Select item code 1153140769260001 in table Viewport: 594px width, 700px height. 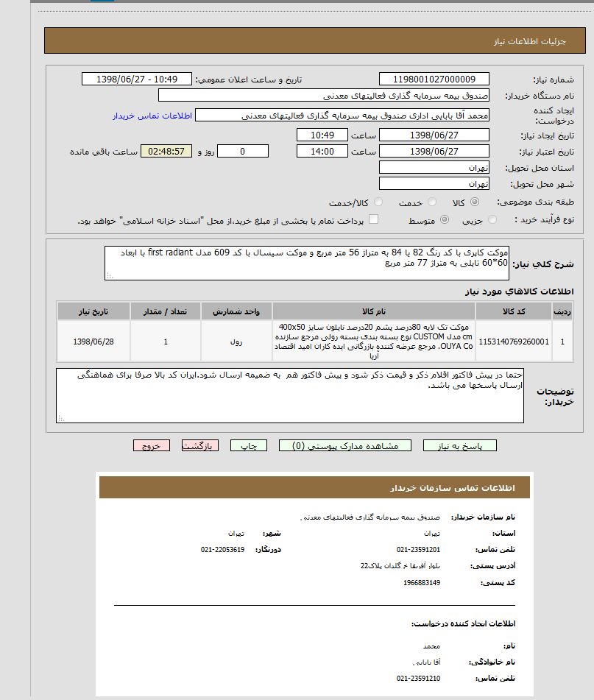coord(513,342)
